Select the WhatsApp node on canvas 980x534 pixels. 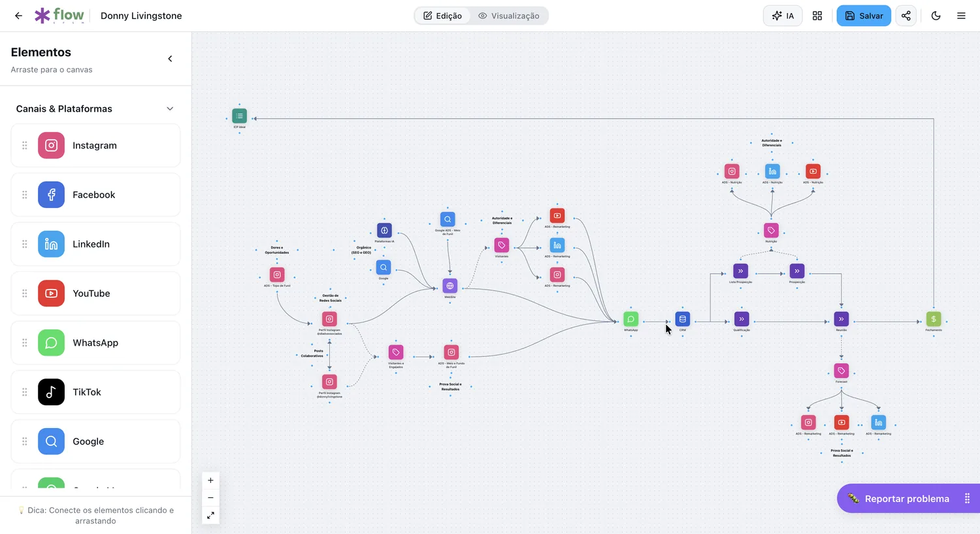(x=631, y=319)
